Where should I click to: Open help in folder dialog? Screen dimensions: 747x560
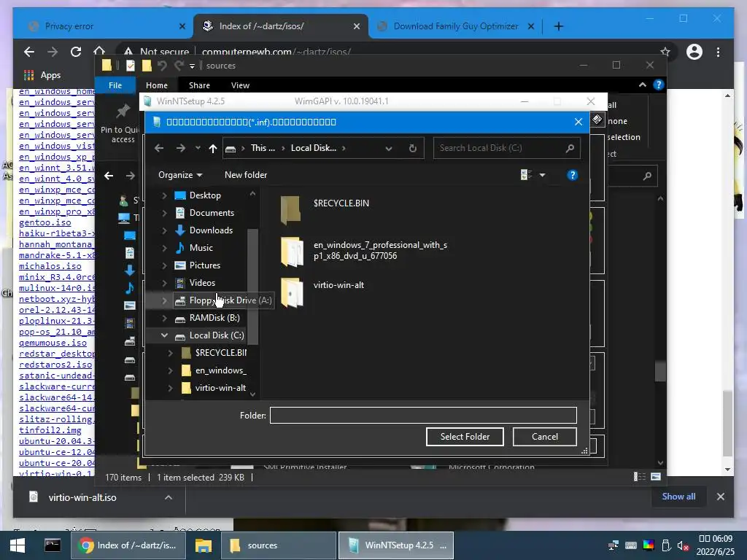(x=572, y=175)
